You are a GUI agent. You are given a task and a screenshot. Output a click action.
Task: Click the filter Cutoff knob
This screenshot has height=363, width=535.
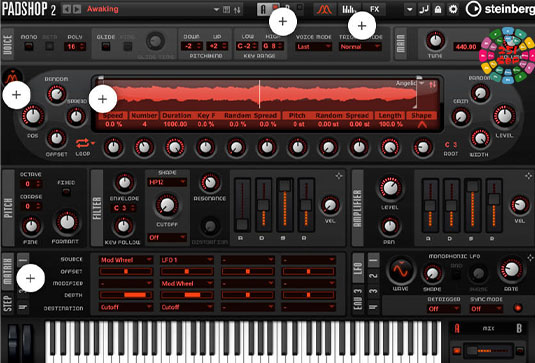click(x=167, y=205)
